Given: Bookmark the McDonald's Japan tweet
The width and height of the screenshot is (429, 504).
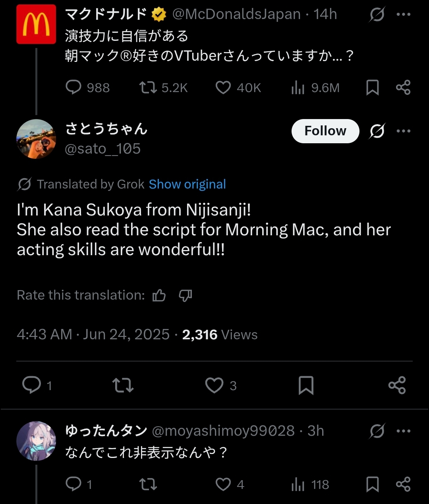Looking at the screenshot, I should pos(372,87).
